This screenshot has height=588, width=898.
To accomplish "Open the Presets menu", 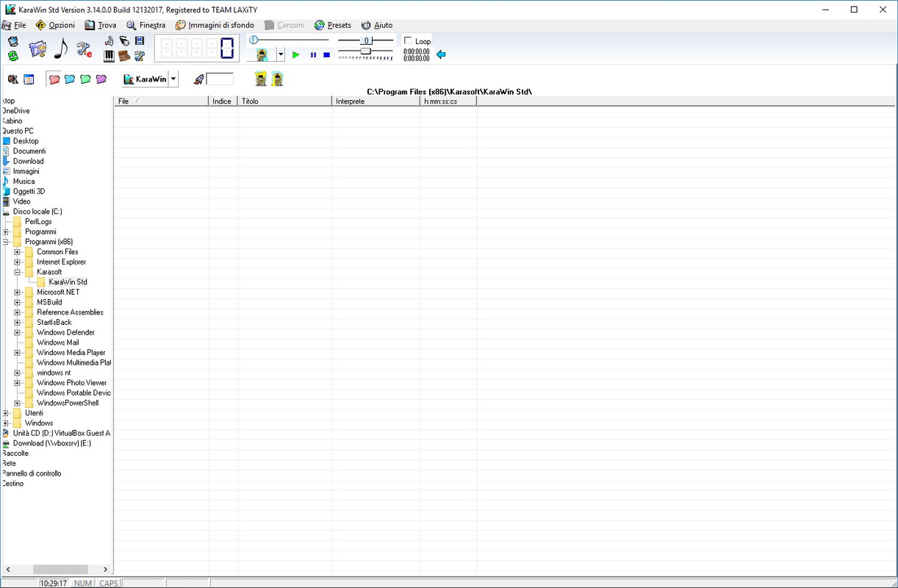I will 333,25.
